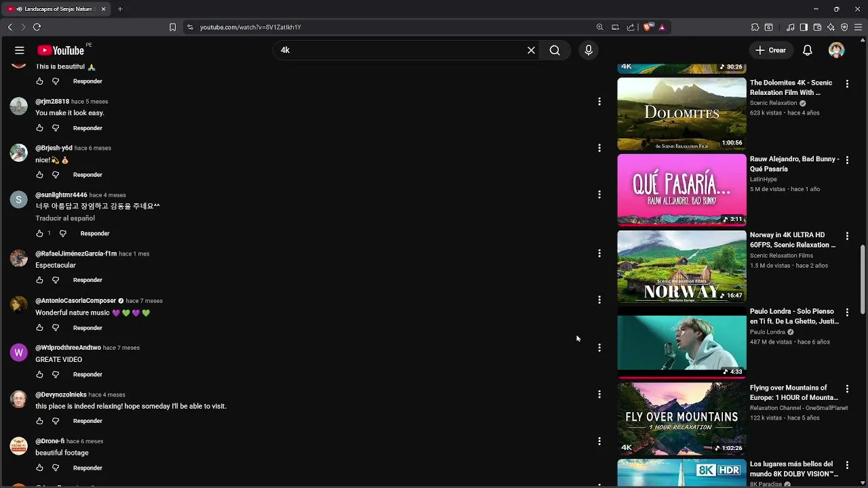The width and height of the screenshot is (868, 488).
Task: Open a new browser tab
Action: coord(120,9)
